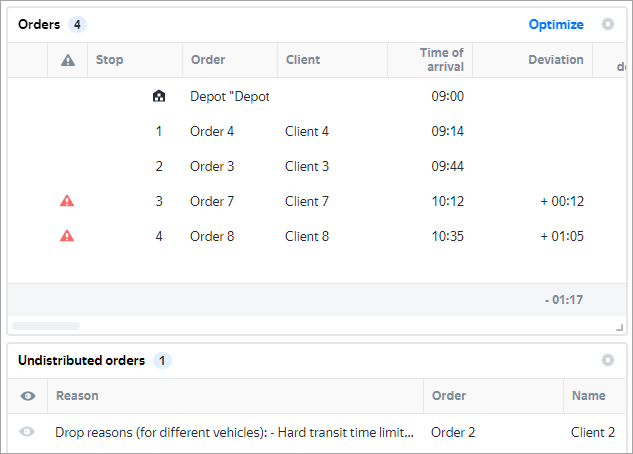Click the Optimize link
Image resolution: width=633 pixels, height=454 pixels.
pos(556,24)
